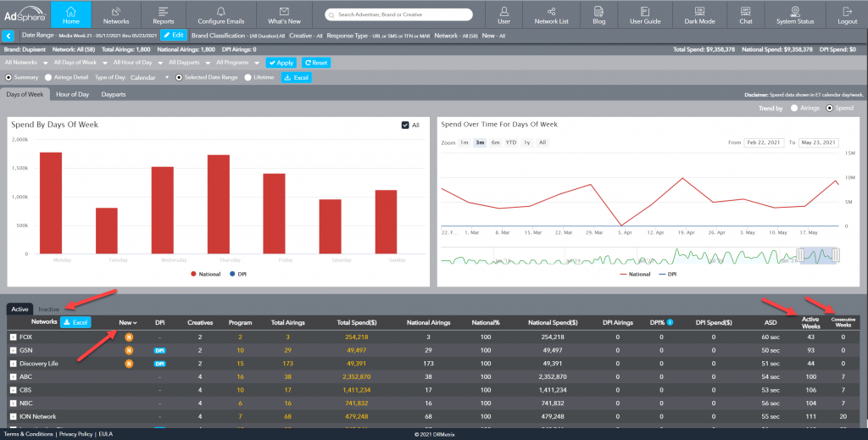Open the Terms & Conditions link
This screenshot has width=868, height=440.
[x=28, y=434]
